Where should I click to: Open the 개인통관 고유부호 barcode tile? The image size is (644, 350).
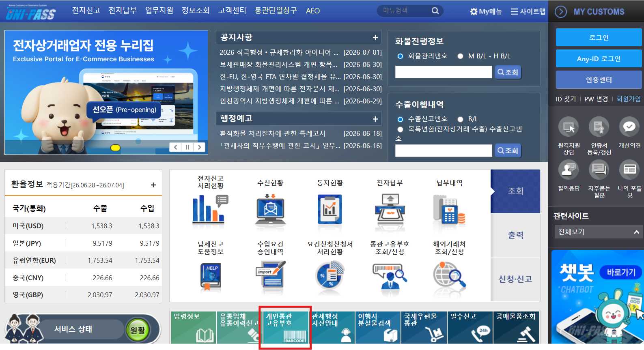tap(286, 327)
